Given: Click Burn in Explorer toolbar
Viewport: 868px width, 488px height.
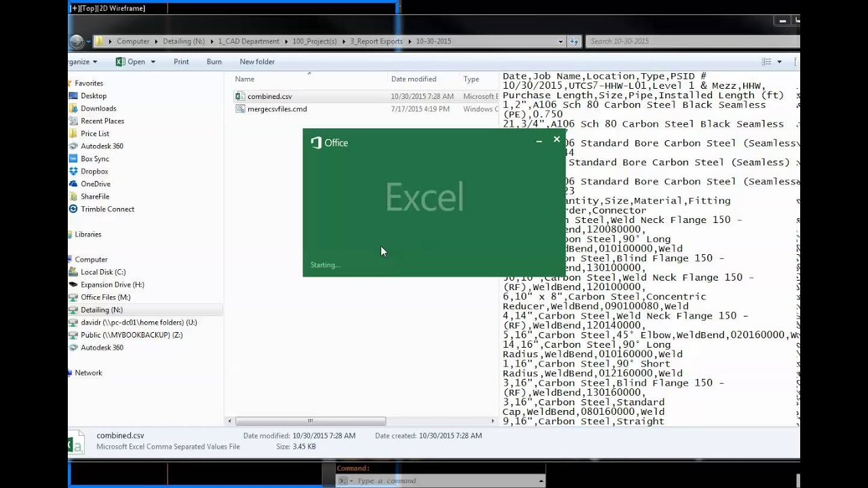Looking at the screenshot, I should pyautogui.click(x=214, y=62).
